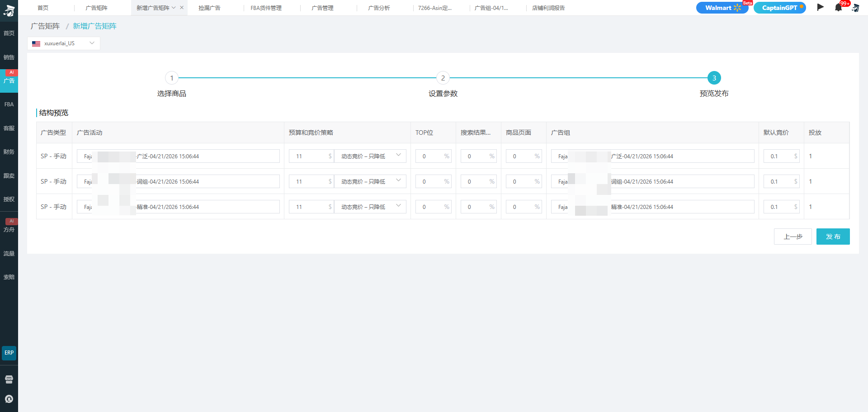Open the xuxuerlai_US store dropdown
Viewport: 868px width, 412px height.
point(64,43)
